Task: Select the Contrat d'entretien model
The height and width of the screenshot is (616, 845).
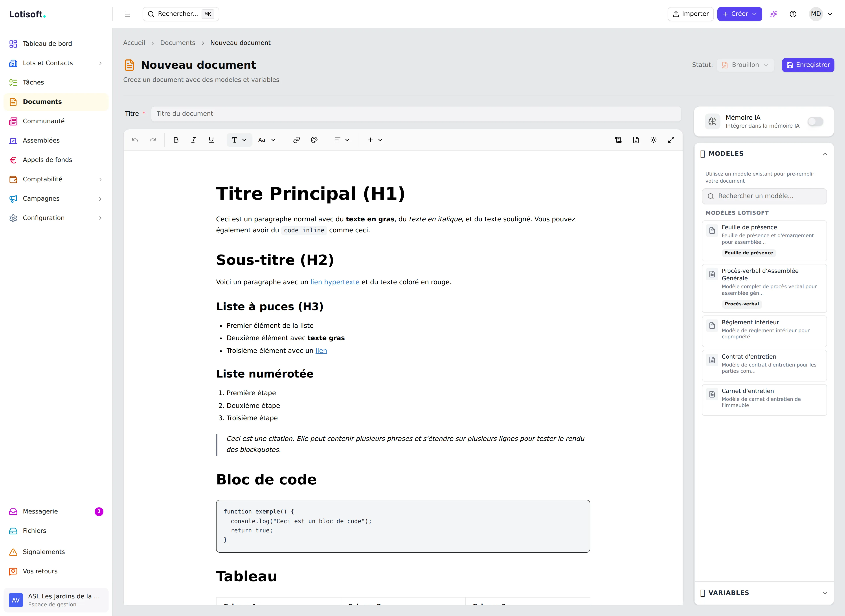Action: 764,365
